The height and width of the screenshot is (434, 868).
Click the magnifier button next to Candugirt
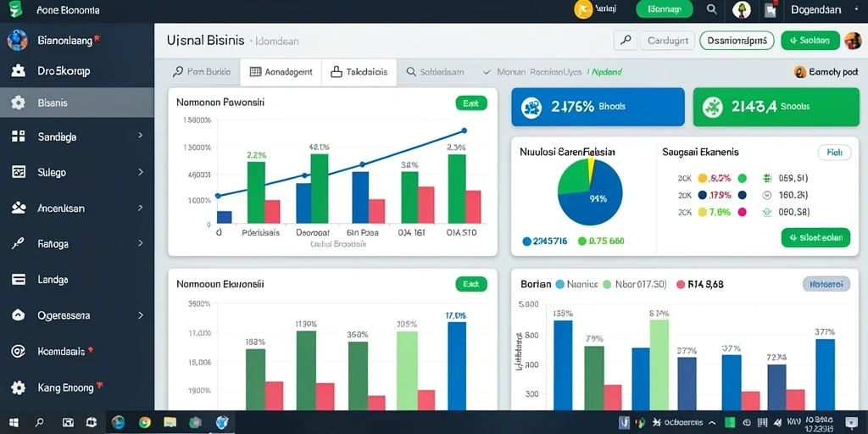coord(626,41)
